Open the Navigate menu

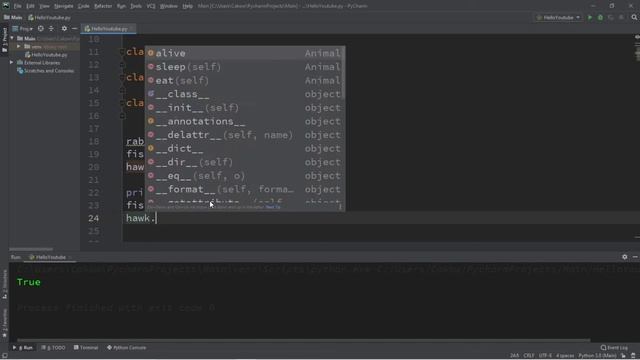pos(64,6)
